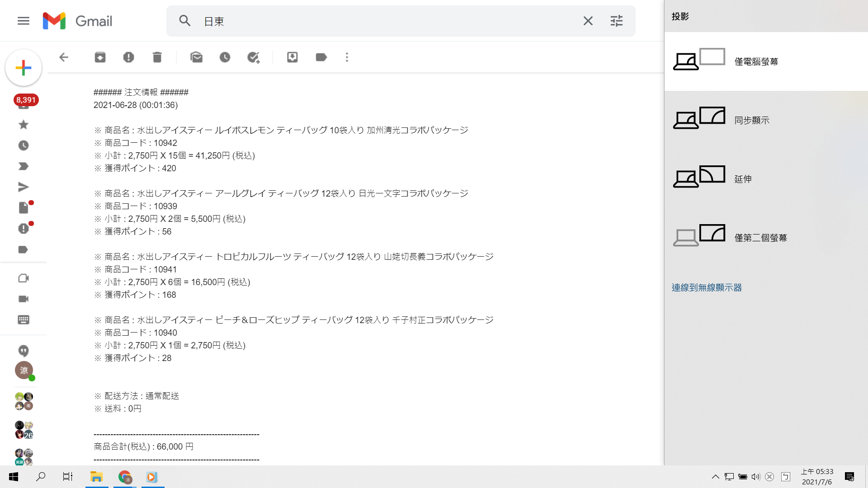Open the Categories label icon in sidebar
The width and height of the screenshot is (868, 488).
[x=24, y=249]
